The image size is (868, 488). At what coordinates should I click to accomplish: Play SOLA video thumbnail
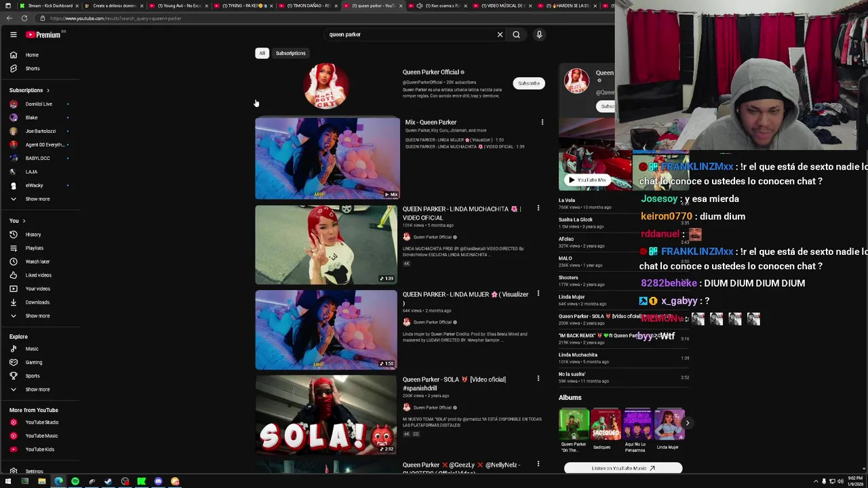(326, 415)
